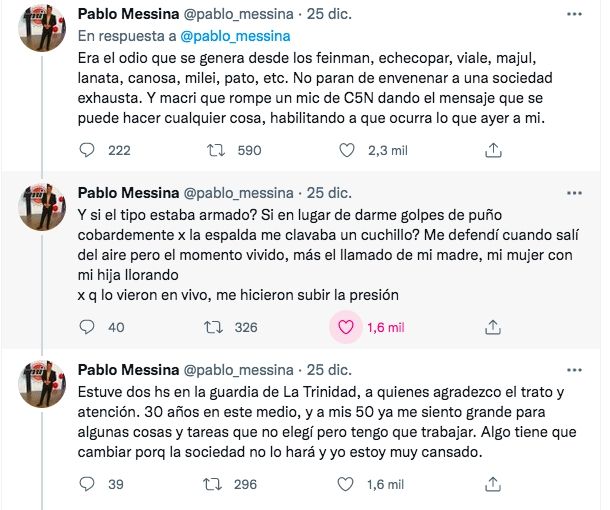The width and height of the screenshot is (610, 510).
Task: Retweet the tweet with 296 retweets
Action: tap(213, 485)
